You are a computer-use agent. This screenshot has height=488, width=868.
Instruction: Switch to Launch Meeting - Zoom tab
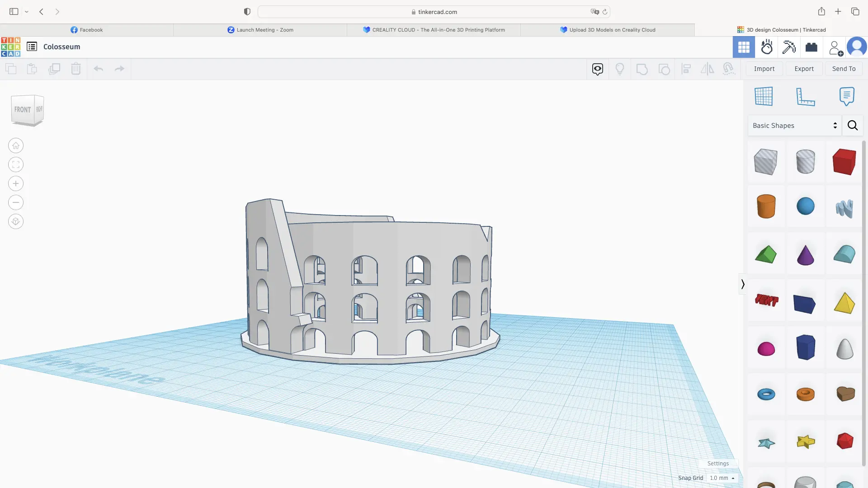point(260,30)
